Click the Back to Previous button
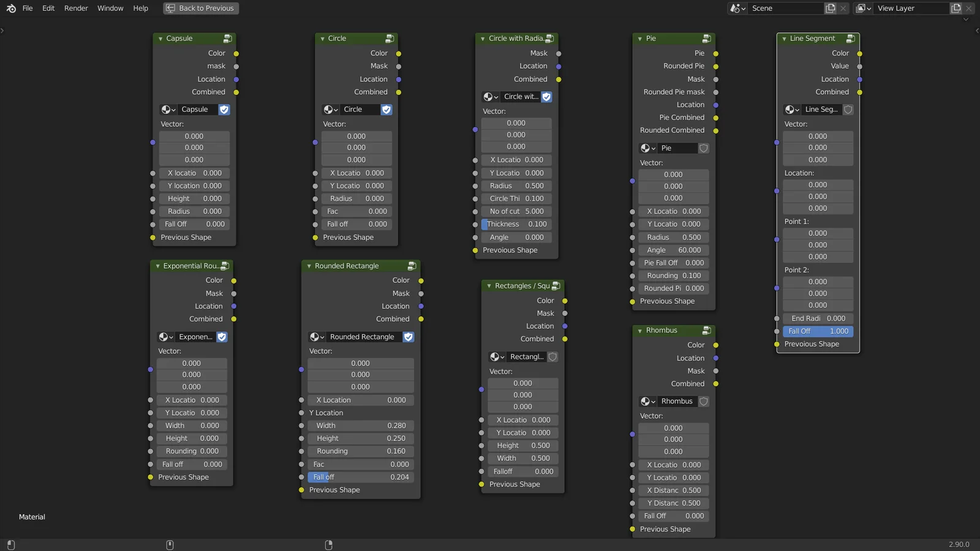 tap(200, 8)
